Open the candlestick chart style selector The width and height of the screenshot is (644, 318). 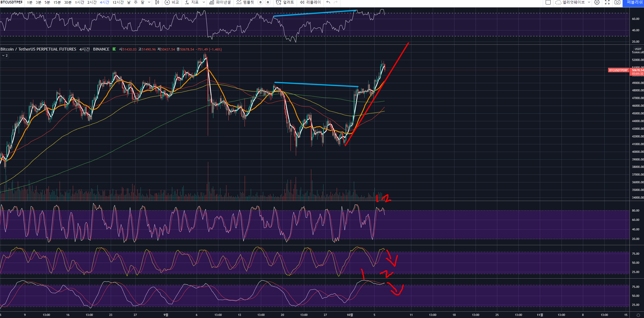click(157, 2)
